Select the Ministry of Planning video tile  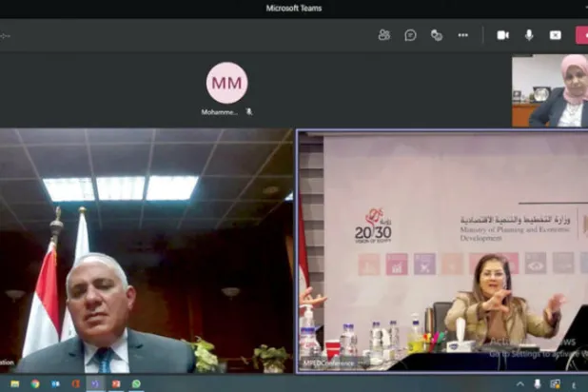[442, 251]
